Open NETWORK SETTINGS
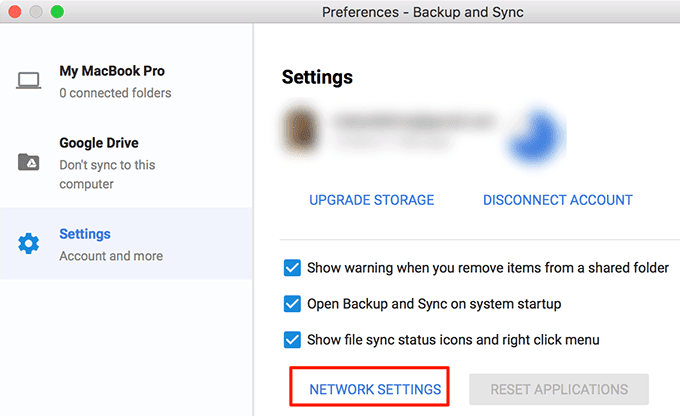Screen dimensions: 680x416 (x=376, y=389)
